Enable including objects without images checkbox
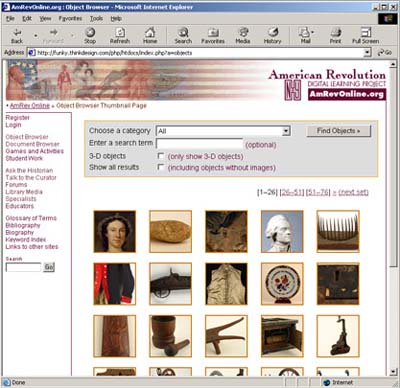This screenshot has width=400, height=388. (x=161, y=167)
